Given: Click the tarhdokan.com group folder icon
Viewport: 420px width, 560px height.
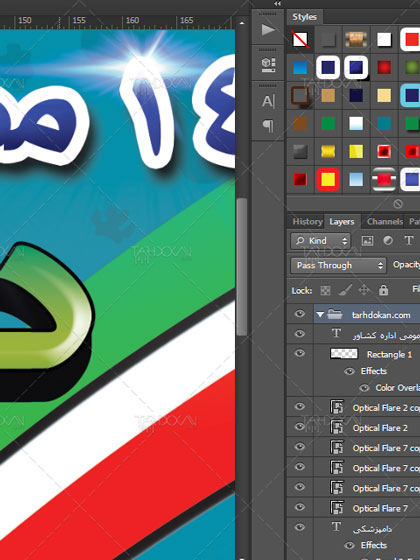Looking at the screenshot, I should click(335, 314).
